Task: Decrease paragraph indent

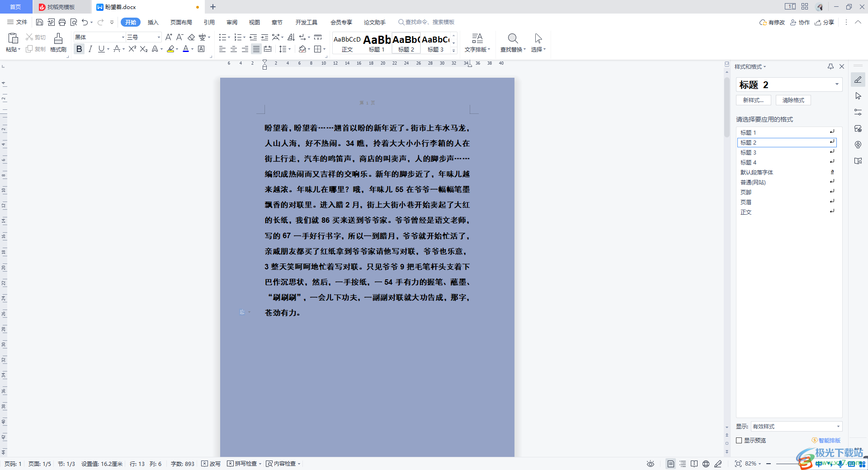Action: 253,37
